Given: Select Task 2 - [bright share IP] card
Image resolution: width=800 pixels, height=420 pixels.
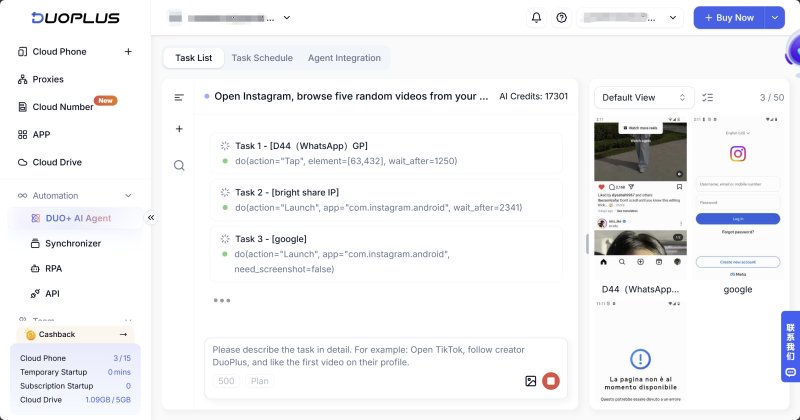Looking at the screenshot, I should 386,200.
